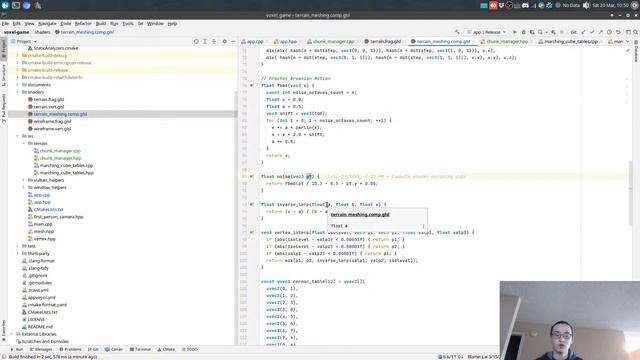Viewport: 640px width, 360px height.
Task: Click the Git update project arrow icon
Action: (x=583, y=32)
